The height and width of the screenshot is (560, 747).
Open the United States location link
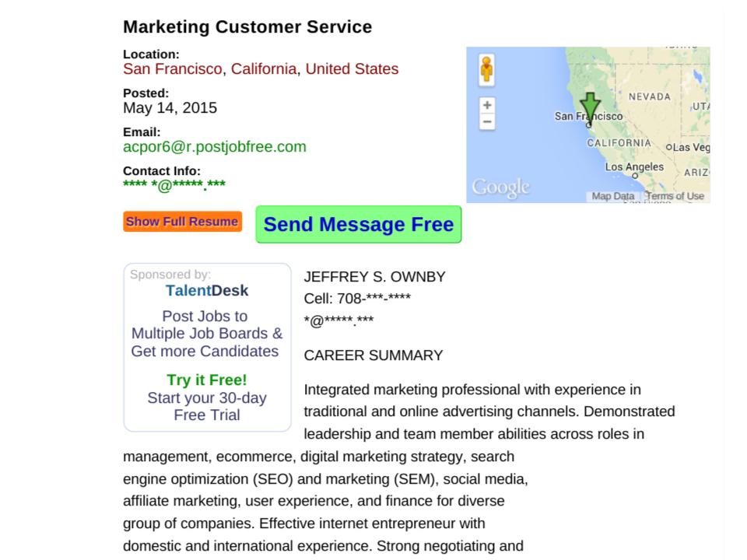click(x=352, y=69)
